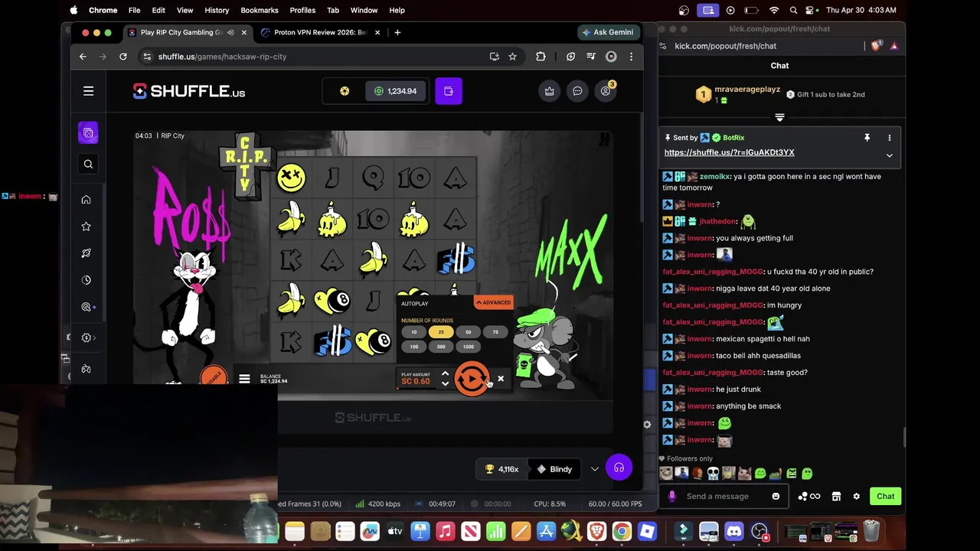
Task: Unpin the BotRix pinned message
Action: point(867,138)
